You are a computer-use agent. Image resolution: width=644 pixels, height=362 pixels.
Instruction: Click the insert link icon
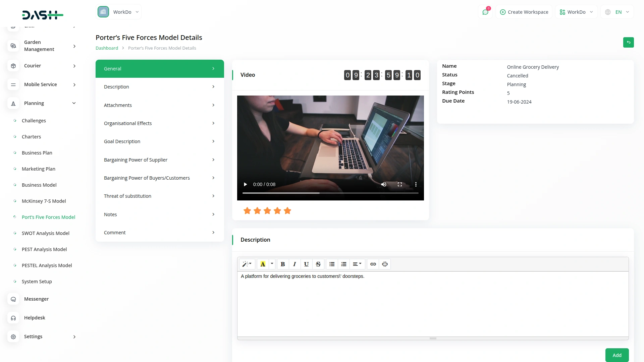coord(373,264)
